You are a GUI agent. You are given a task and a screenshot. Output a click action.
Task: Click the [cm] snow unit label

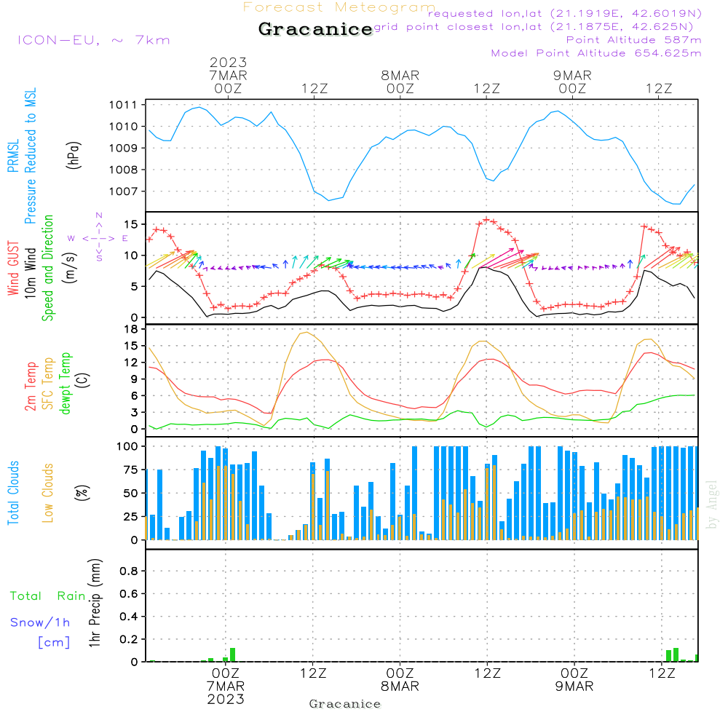[54, 643]
